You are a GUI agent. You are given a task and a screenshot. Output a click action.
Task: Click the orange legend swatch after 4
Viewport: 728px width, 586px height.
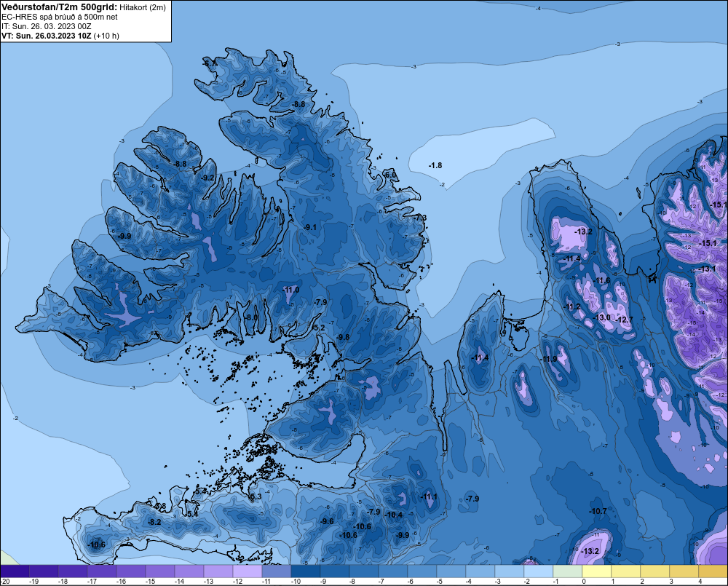tap(713, 571)
